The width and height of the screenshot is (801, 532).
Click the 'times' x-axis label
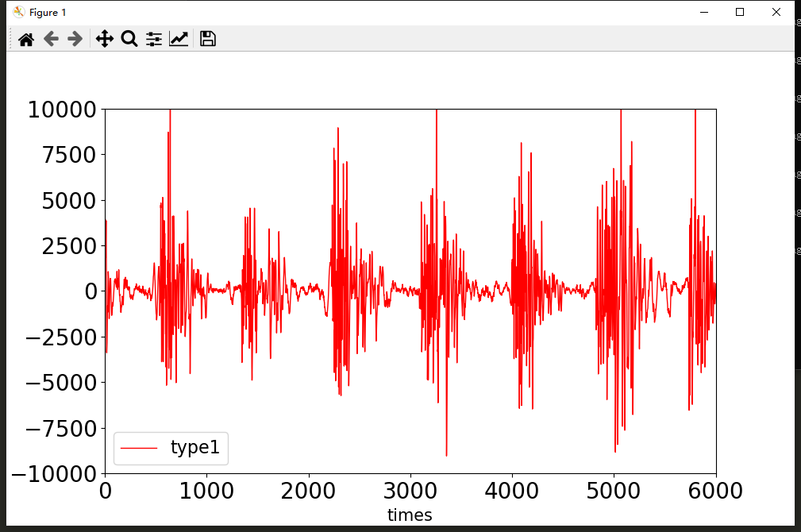click(410, 515)
